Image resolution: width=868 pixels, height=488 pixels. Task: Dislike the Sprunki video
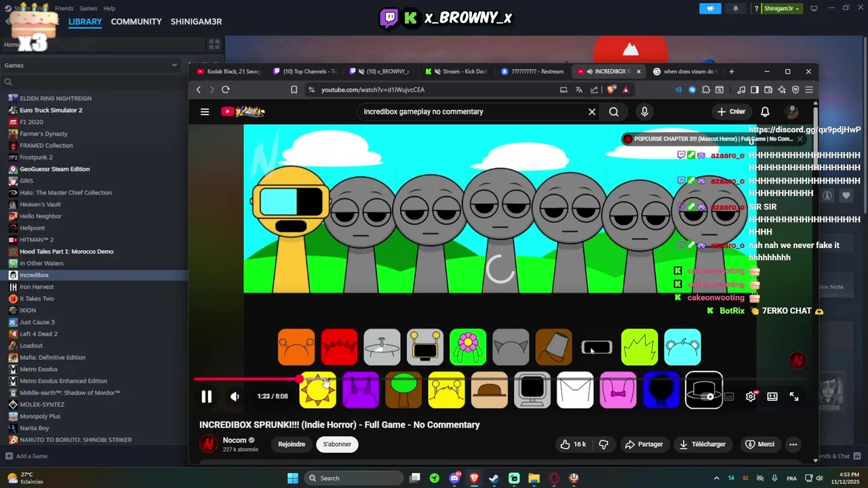point(604,444)
